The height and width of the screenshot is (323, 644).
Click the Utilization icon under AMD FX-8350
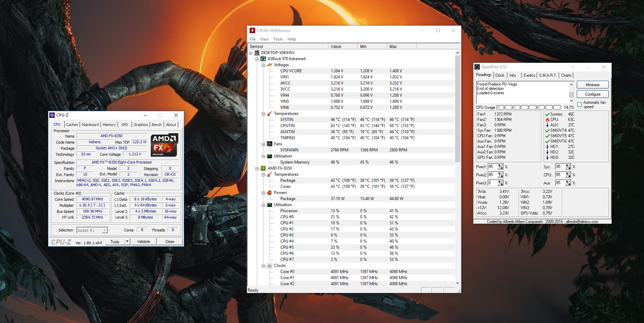click(x=270, y=205)
